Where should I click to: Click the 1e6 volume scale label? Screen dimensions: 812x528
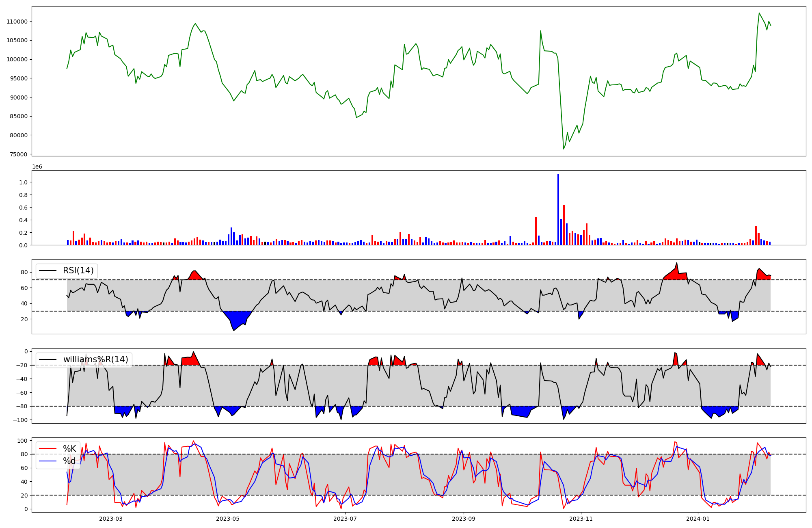(x=37, y=167)
